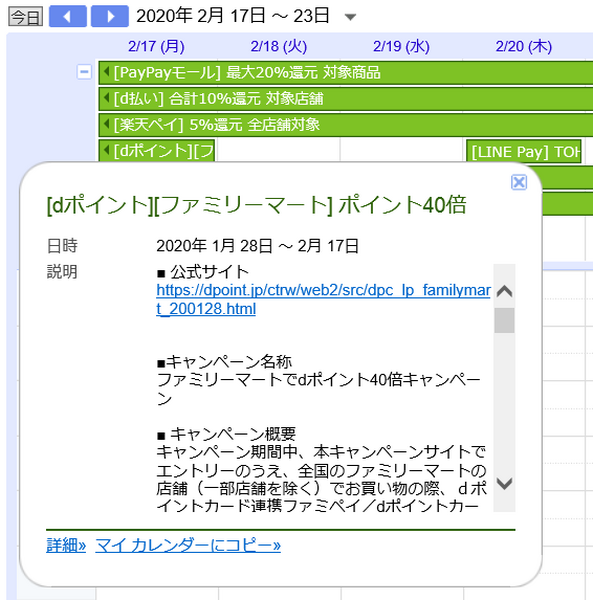Click マイカレンダーにコピー» link

[x=188, y=545]
